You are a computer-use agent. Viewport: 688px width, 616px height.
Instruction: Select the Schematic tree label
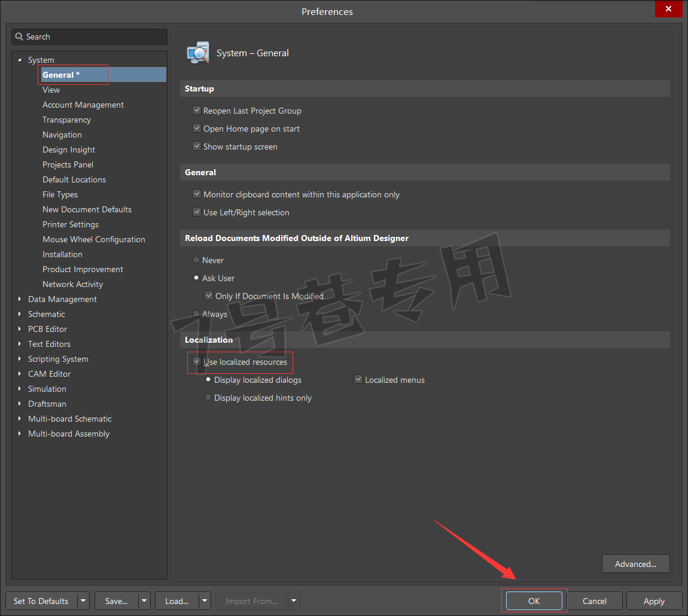pyautogui.click(x=47, y=314)
